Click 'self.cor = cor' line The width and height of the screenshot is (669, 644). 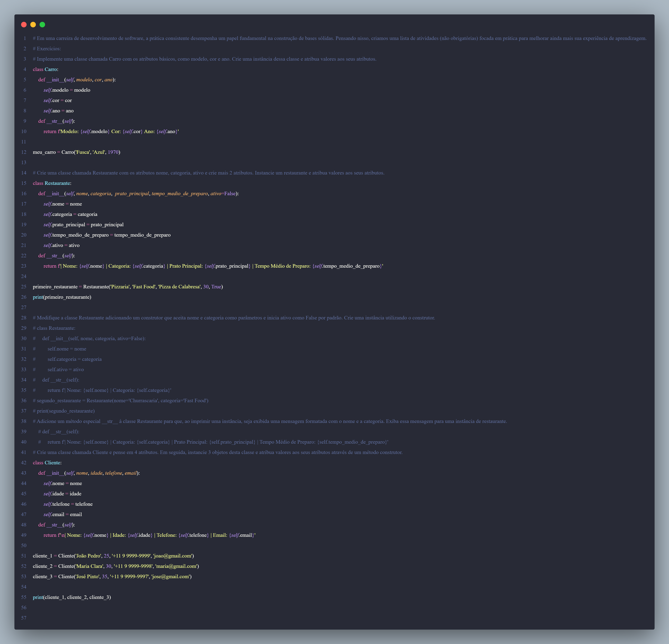pos(58,100)
